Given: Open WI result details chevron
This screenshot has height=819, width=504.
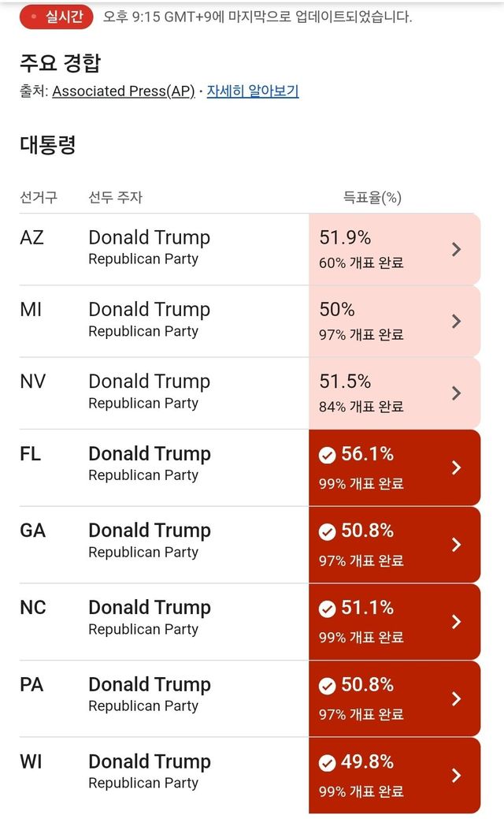Looking at the screenshot, I should pos(456,775).
